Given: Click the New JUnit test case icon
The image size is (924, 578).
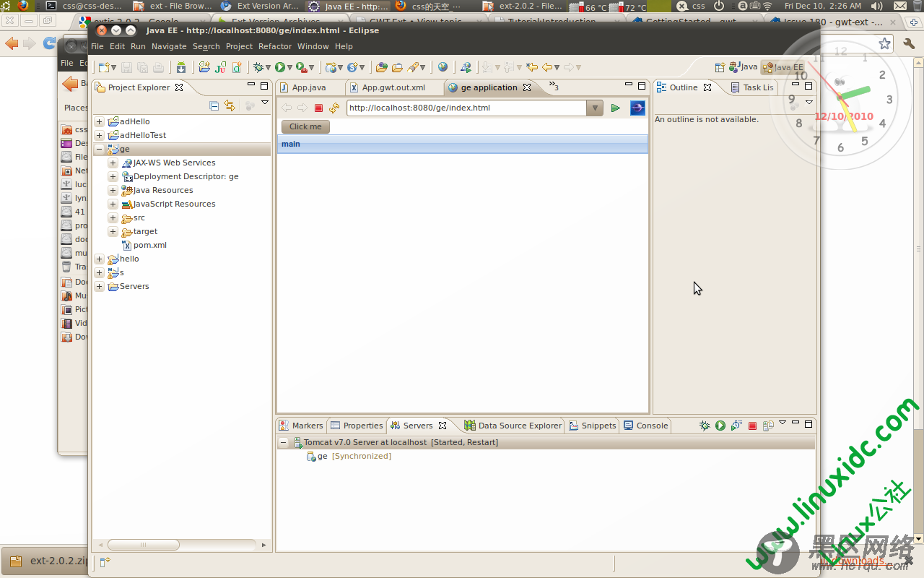Looking at the screenshot, I should coord(221,67).
